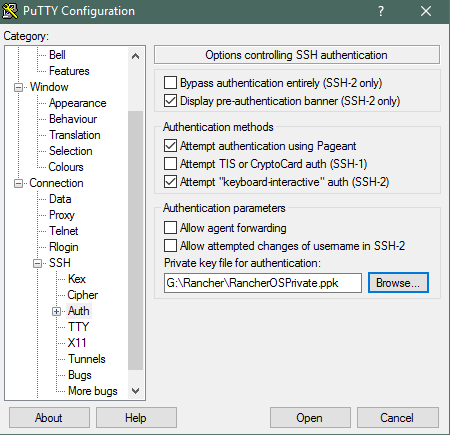
Task: Click the private key file path field
Action: (263, 283)
